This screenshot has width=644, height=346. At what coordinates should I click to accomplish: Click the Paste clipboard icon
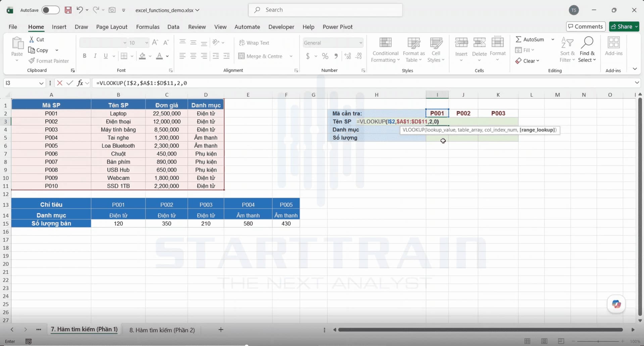click(17, 44)
